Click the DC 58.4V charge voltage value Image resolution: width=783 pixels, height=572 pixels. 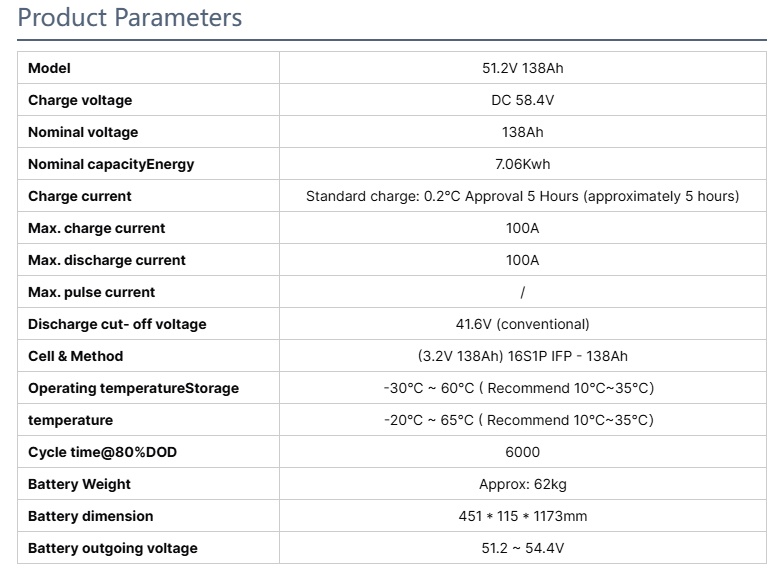click(522, 100)
